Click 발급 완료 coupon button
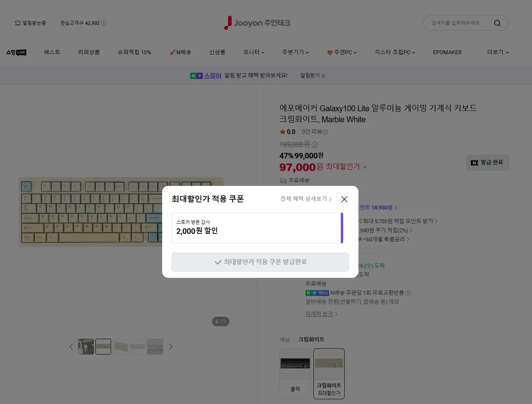 click(487, 162)
